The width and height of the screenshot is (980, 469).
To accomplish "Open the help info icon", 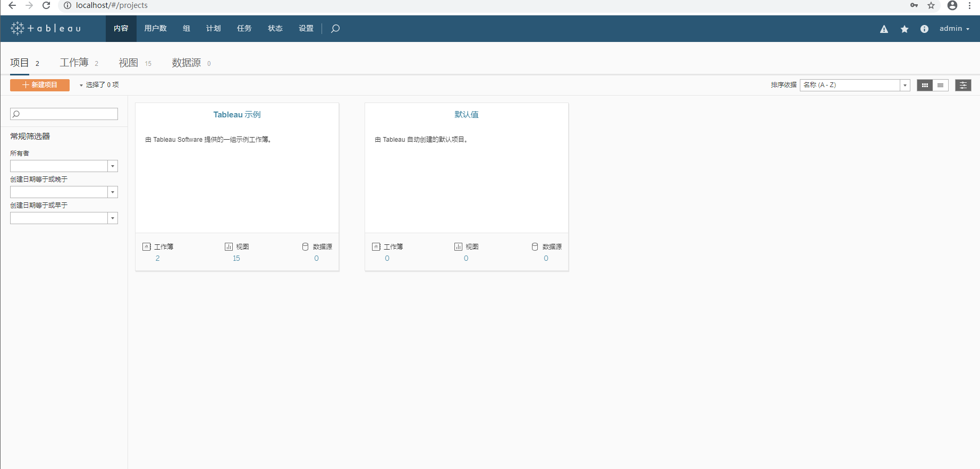I will tap(925, 29).
